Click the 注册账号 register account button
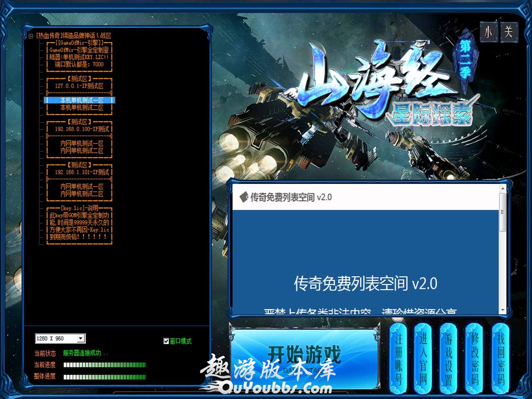Screen dimensions: 532x399 (x=398, y=358)
